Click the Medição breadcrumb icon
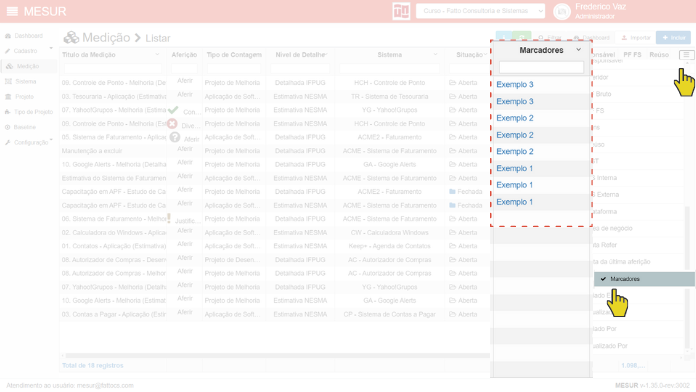This screenshot has height=392, width=696. coord(71,38)
